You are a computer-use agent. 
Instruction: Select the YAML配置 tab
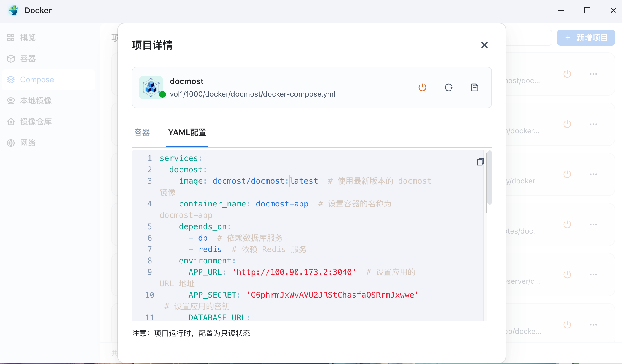(x=187, y=132)
